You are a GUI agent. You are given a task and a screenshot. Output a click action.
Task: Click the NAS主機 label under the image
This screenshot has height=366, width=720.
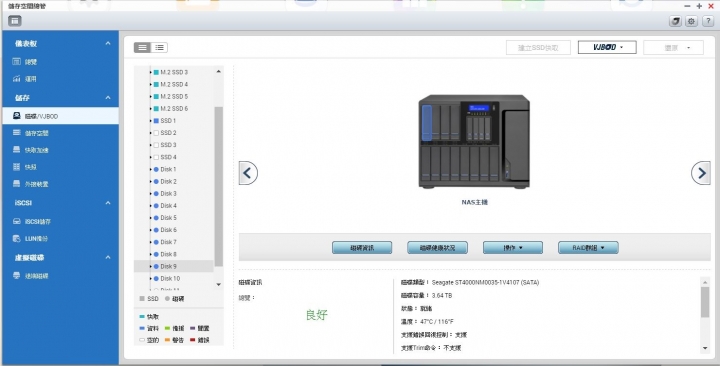click(x=474, y=202)
